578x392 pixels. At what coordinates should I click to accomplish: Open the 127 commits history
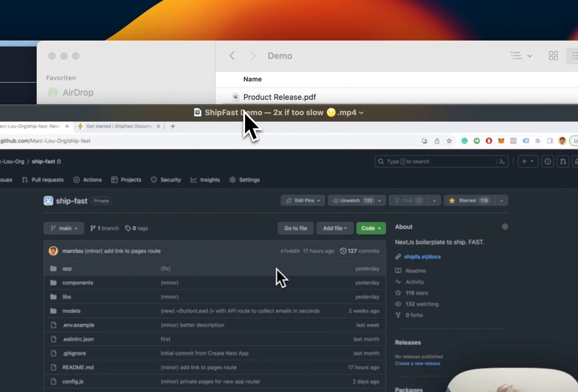(x=360, y=251)
